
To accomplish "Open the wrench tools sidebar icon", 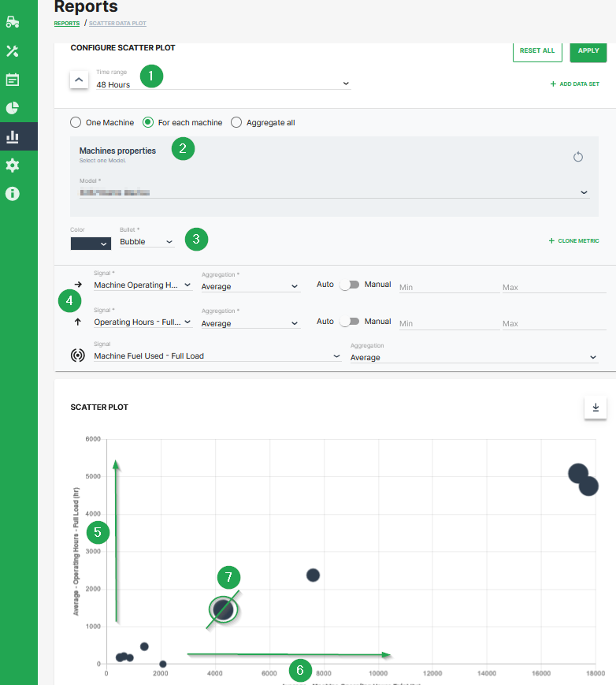I will click(x=13, y=51).
